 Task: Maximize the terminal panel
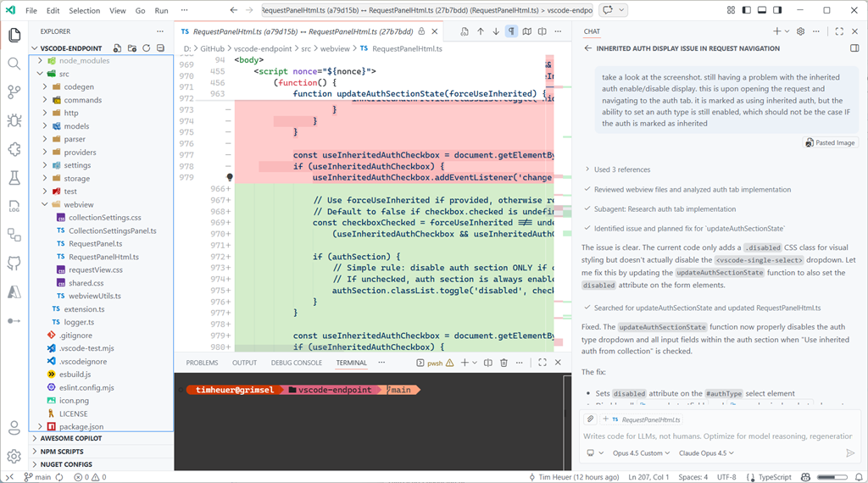click(542, 363)
